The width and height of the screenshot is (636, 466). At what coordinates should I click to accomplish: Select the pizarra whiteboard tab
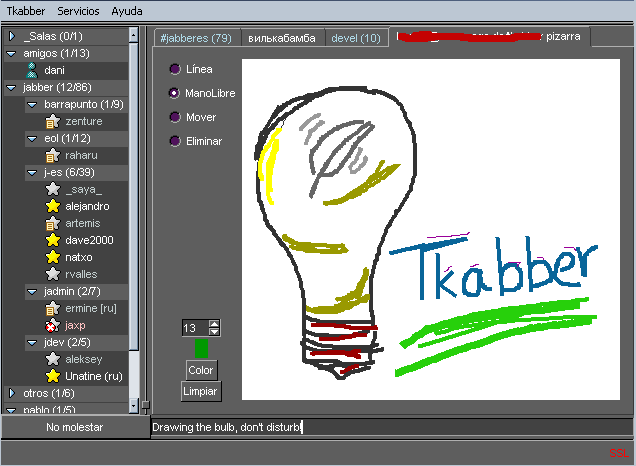[489, 37]
